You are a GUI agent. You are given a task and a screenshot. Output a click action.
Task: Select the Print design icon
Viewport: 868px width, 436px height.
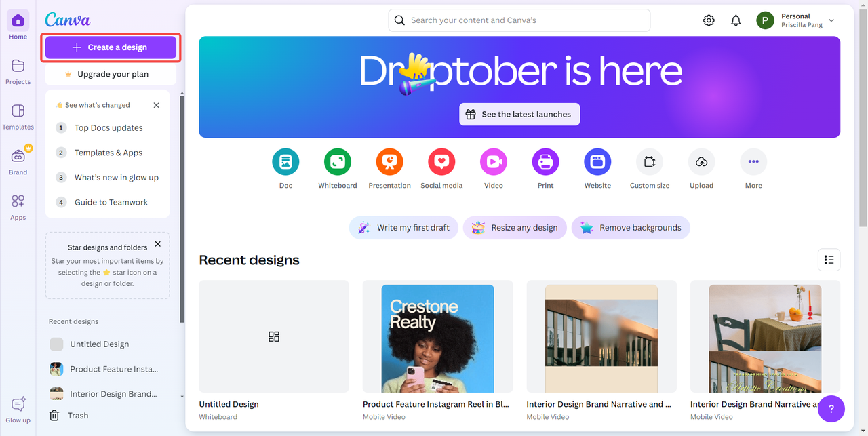[x=546, y=162]
